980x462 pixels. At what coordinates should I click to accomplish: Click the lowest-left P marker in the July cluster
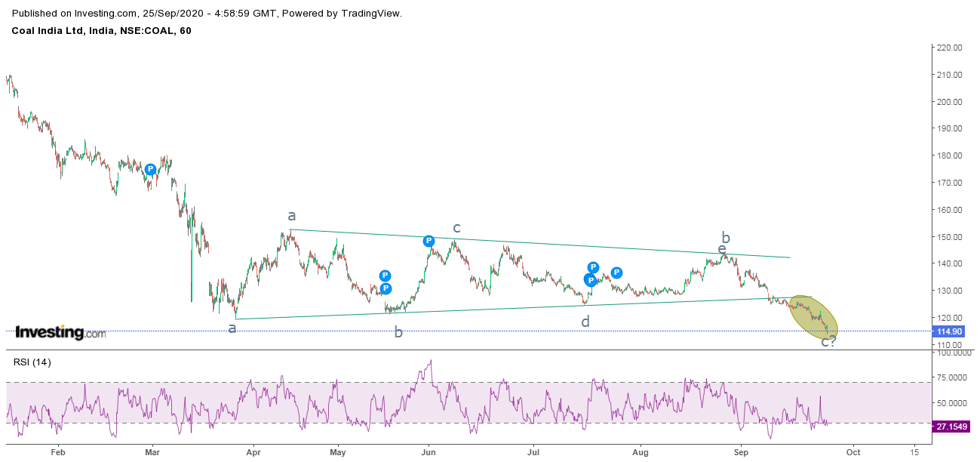590,280
